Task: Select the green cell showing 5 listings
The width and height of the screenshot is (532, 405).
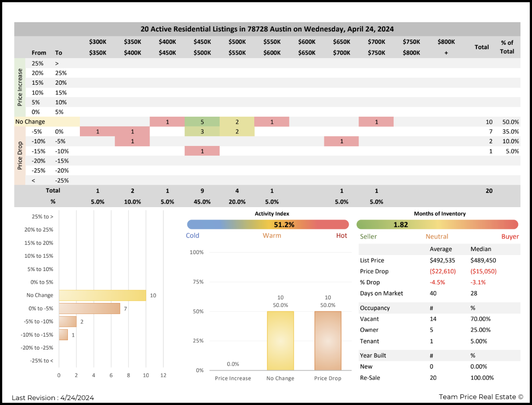Action: 202,122
